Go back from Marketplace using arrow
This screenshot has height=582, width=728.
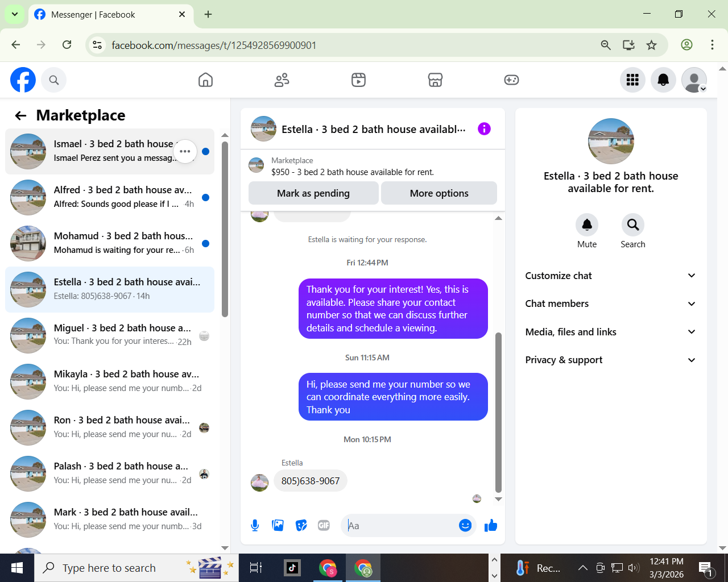coord(21,116)
